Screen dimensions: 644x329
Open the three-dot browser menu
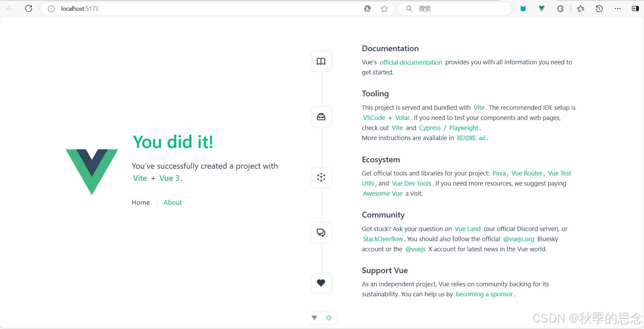(x=617, y=9)
